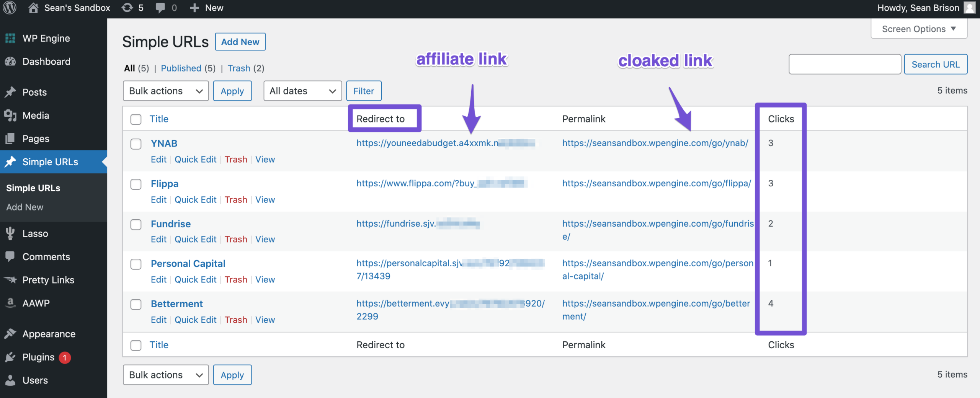Sort by Title column header
This screenshot has width=980, height=398.
[159, 119]
